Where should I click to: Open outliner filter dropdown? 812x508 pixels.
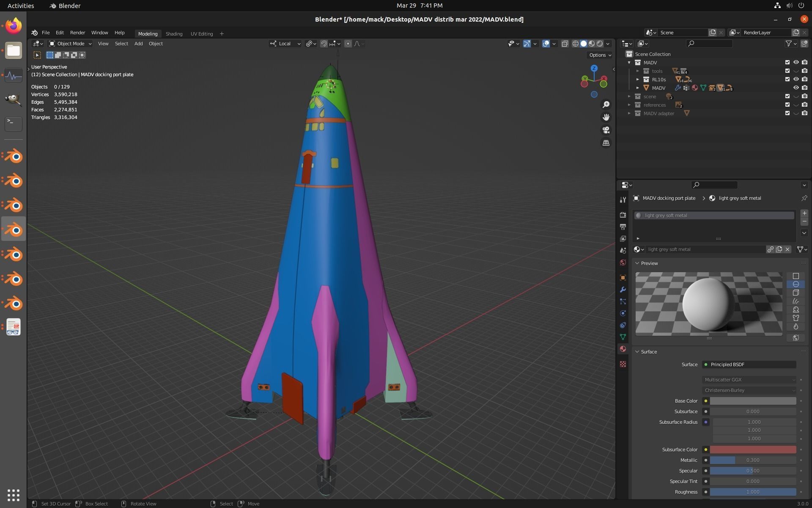tap(790, 44)
